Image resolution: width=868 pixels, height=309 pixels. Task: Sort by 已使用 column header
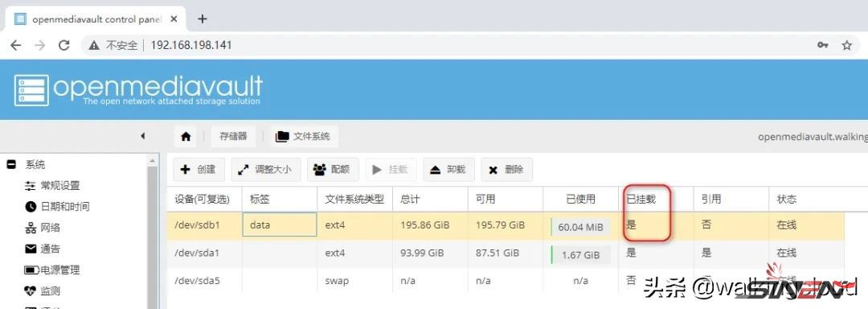pyautogui.click(x=581, y=200)
